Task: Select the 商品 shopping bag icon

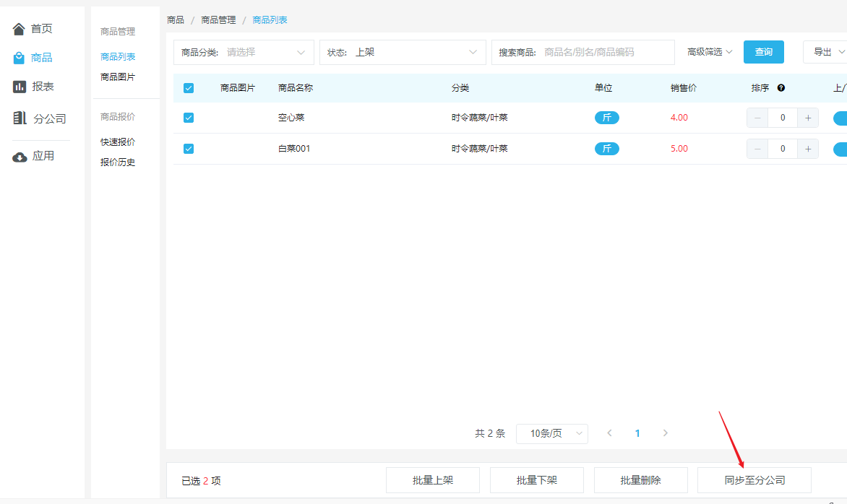Action: click(x=19, y=58)
